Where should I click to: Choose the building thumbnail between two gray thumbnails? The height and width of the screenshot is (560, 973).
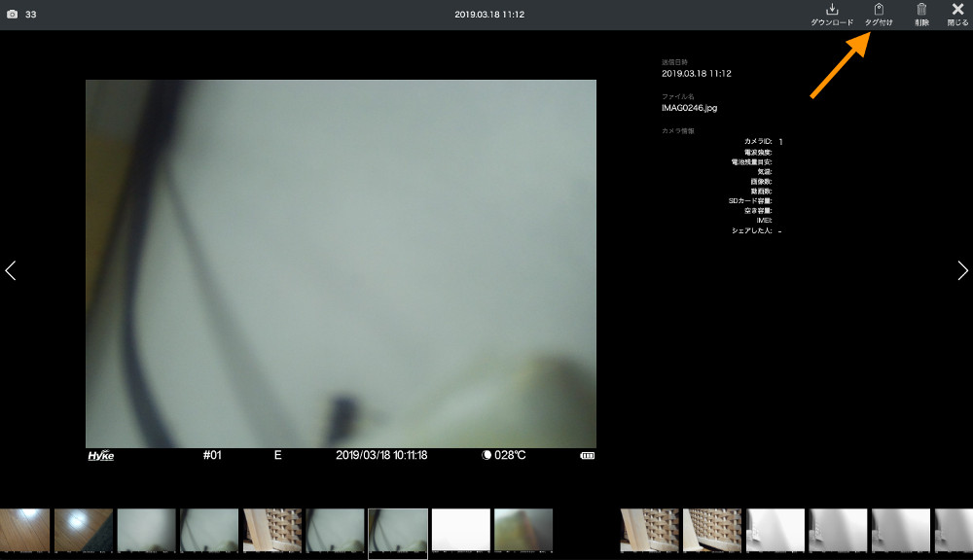point(271,531)
